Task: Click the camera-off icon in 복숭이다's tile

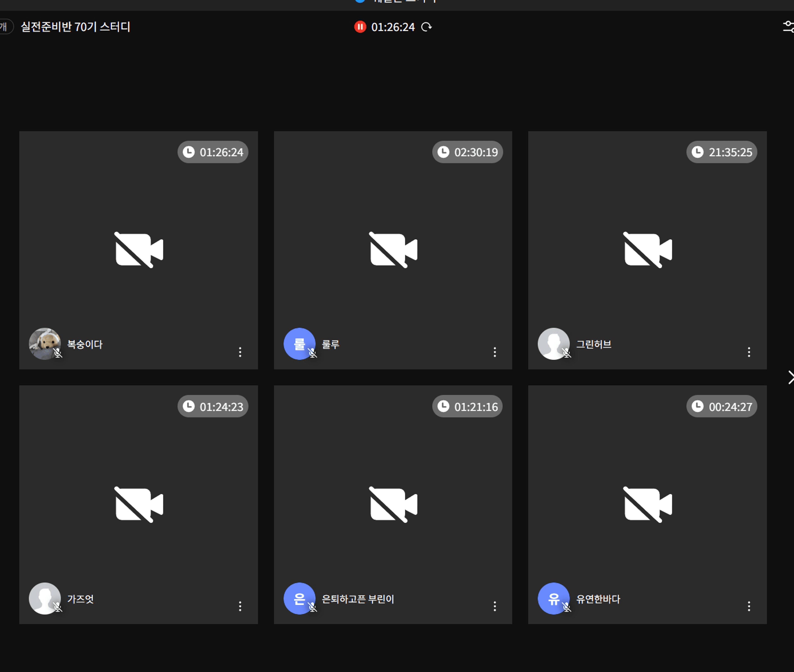Action: click(x=139, y=250)
